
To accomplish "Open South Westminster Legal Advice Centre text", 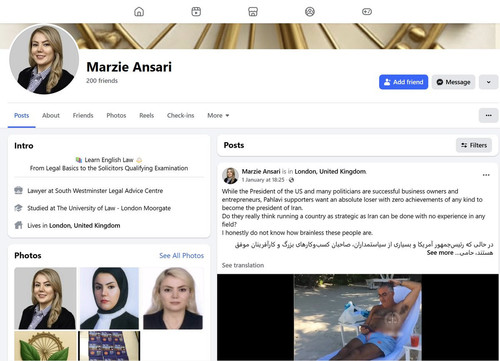I will 109,191.
